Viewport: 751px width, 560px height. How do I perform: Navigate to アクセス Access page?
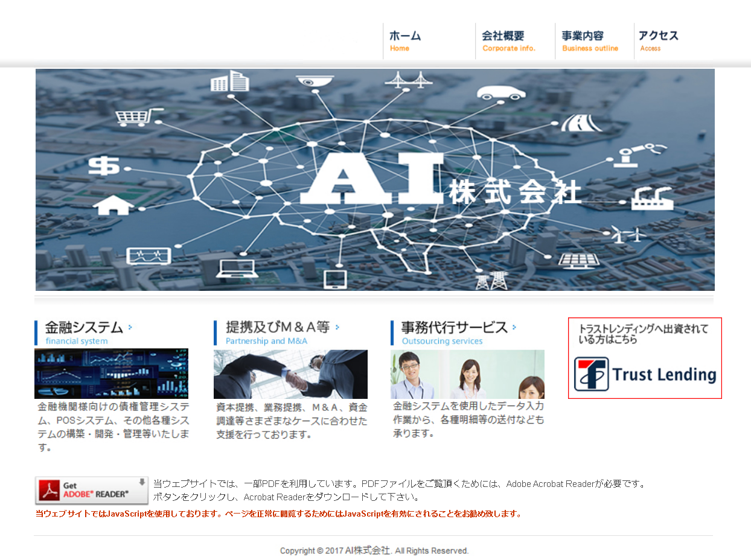tap(659, 40)
